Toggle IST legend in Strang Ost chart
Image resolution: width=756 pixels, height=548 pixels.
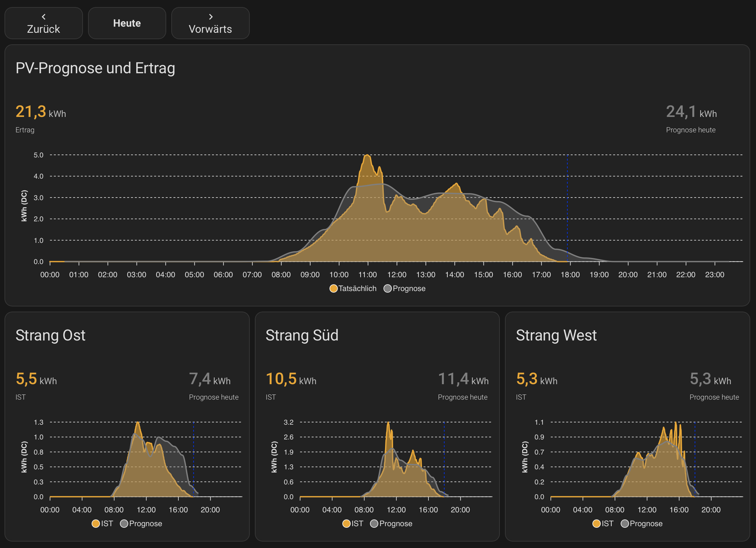coord(107,523)
